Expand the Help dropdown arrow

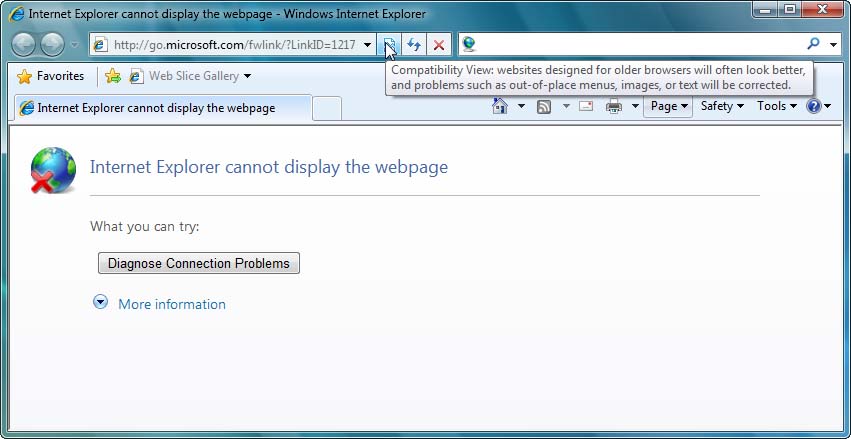tap(828, 106)
